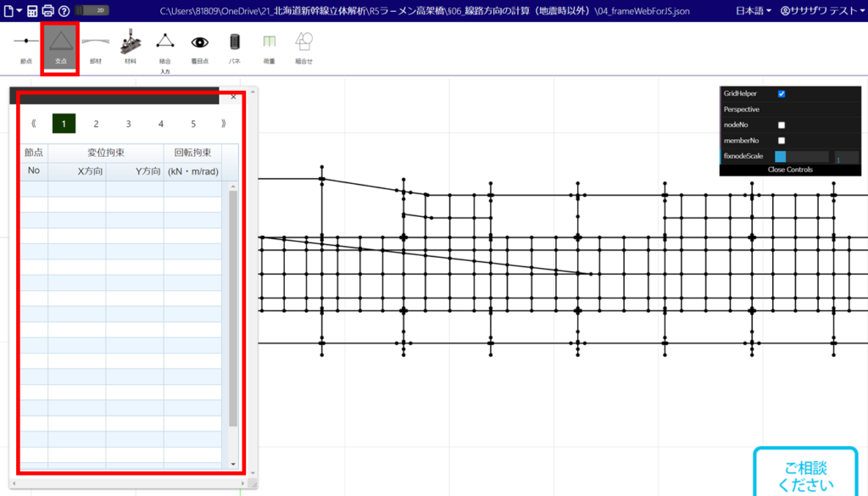The image size is (868, 496).
Task: Select page 4 in pagination
Action: (160, 124)
